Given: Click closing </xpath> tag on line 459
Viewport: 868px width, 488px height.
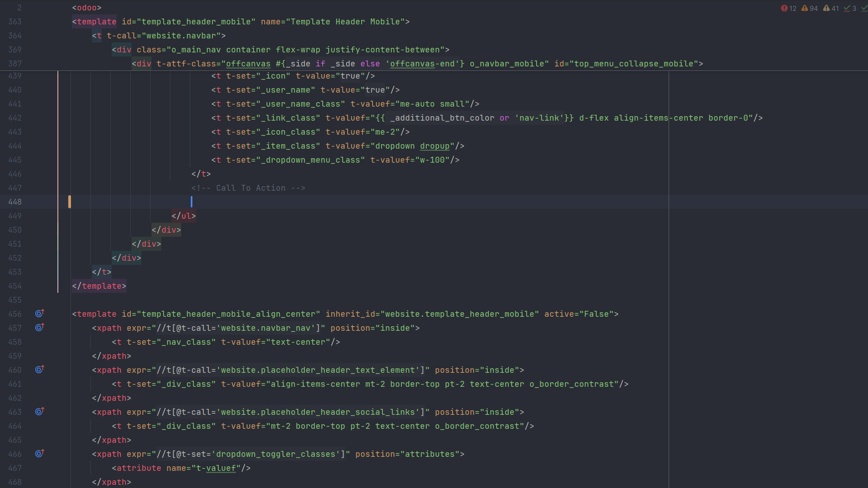Looking at the screenshot, I should [111, 356].
